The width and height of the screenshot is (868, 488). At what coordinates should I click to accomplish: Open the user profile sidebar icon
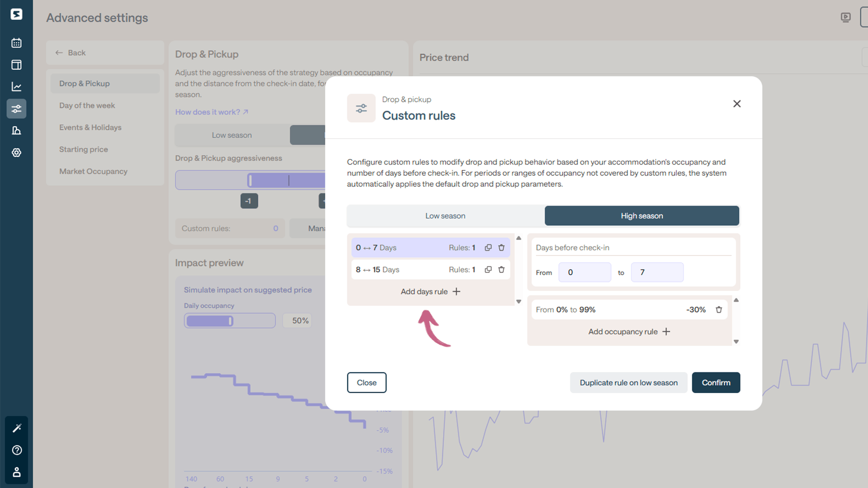[x=17, y=472]
